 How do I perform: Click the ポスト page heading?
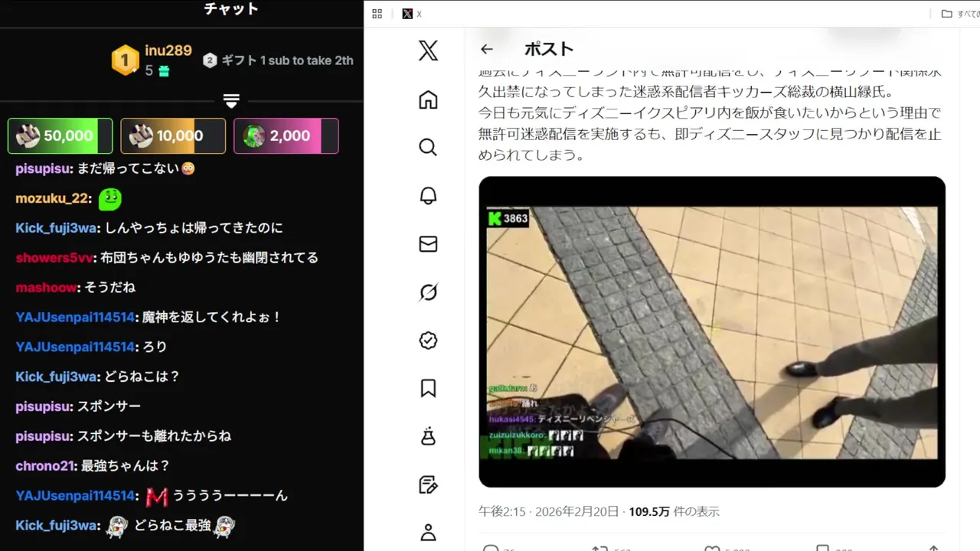tap(549, 49)
